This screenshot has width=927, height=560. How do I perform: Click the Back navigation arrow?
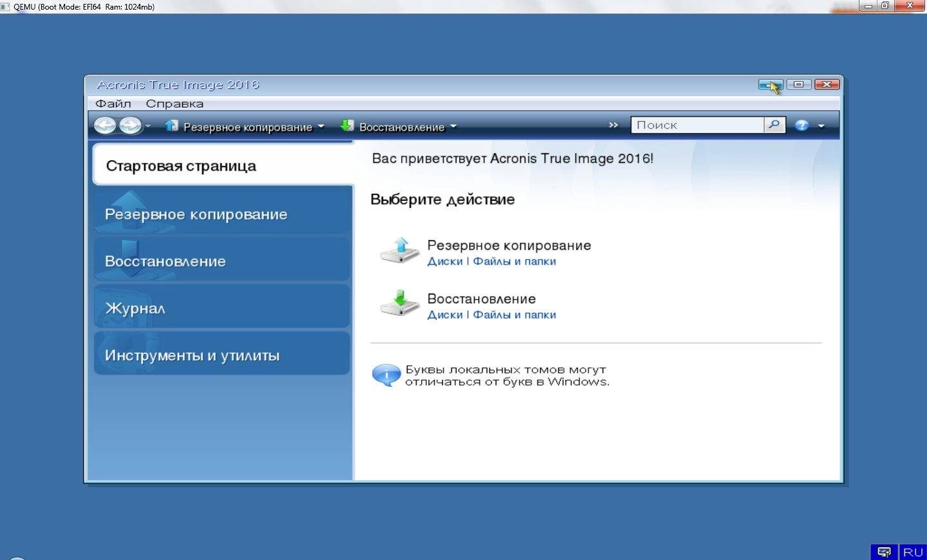click(105, 126)
